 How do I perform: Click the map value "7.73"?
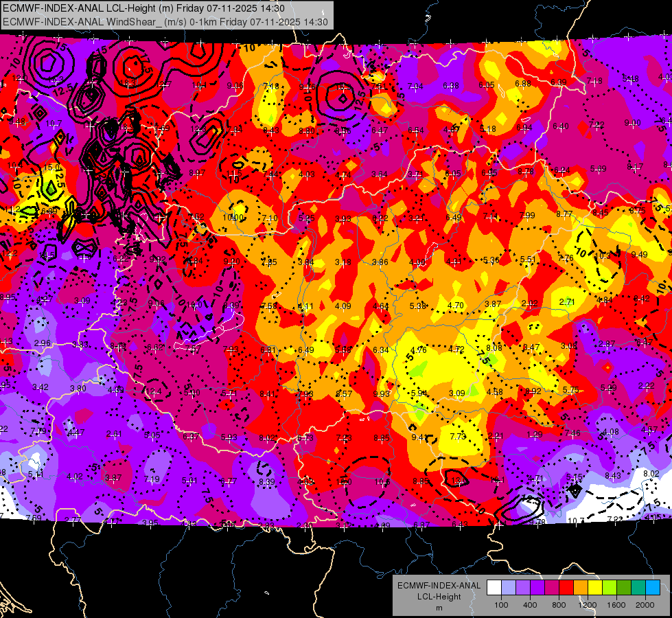pyautogui.click(x=458, y=436)
